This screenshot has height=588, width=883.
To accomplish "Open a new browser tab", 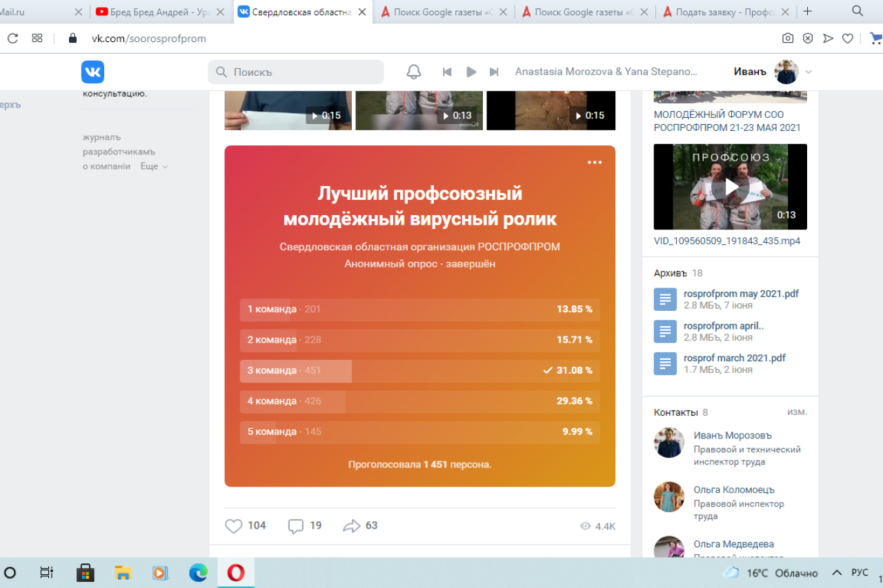I will coord(808,11).
